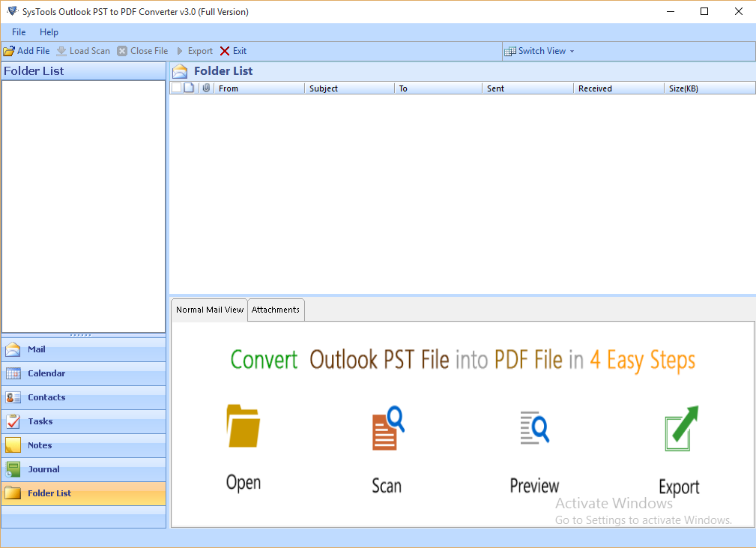Open the Calendar pane from sidebar
This screenshot has width=756, height=548.
15,373
